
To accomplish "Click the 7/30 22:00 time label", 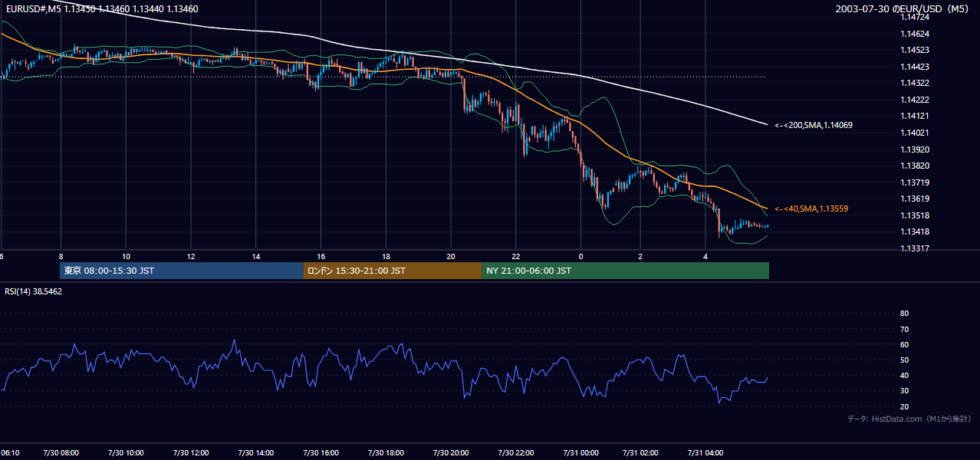I will click(x=515, y=452).
